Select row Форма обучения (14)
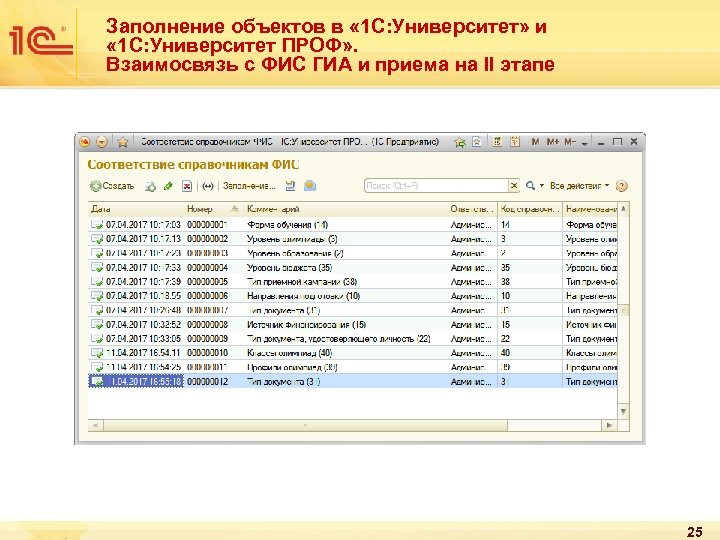720x540 pixels. pyautogui.click(x=353, y=225)
